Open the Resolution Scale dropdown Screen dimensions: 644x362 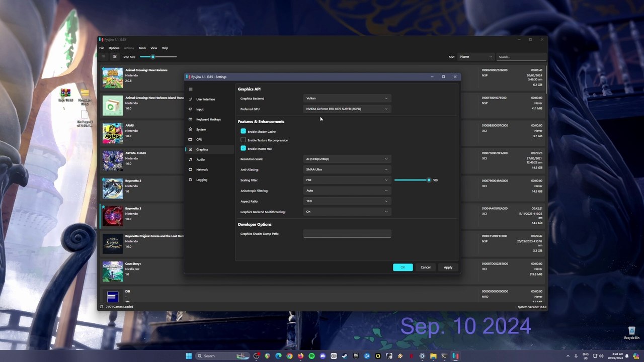point(347,159)
